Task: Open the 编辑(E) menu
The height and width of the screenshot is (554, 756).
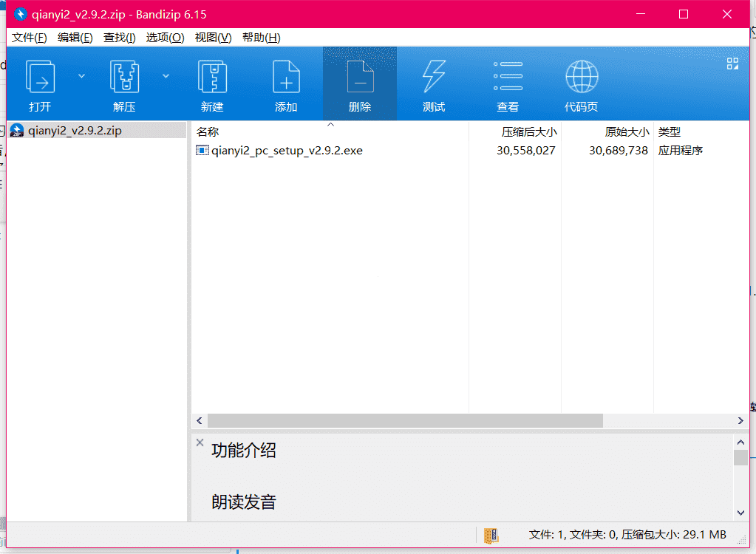Action: [75, 38]
